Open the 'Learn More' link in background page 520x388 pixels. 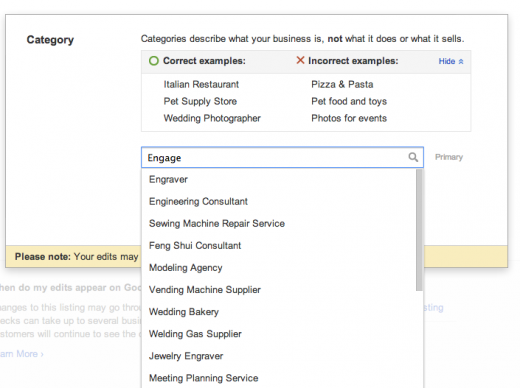click(x=21, y=354)
